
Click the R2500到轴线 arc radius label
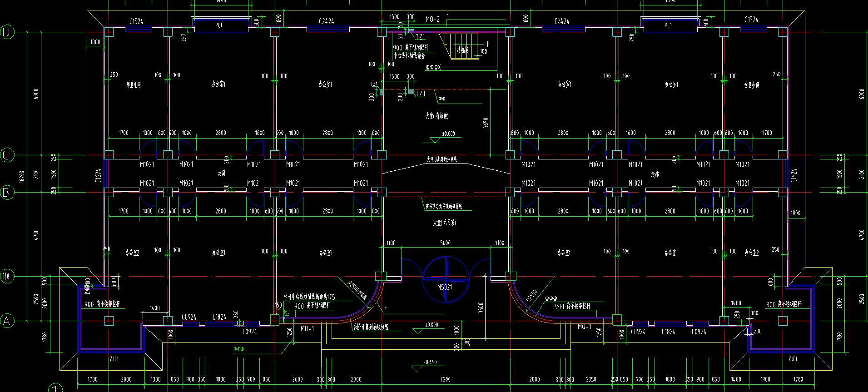pyautogui.click(x=357, y=290)
